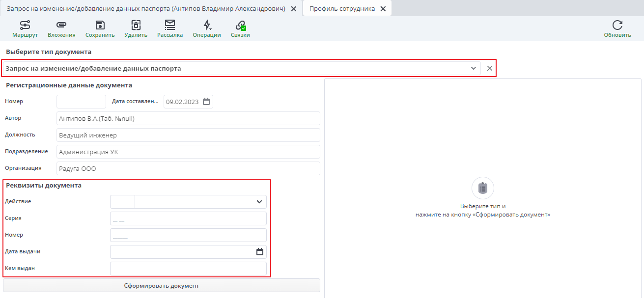
Task: Expand the document type dropdown
Action: coord(474,68)
